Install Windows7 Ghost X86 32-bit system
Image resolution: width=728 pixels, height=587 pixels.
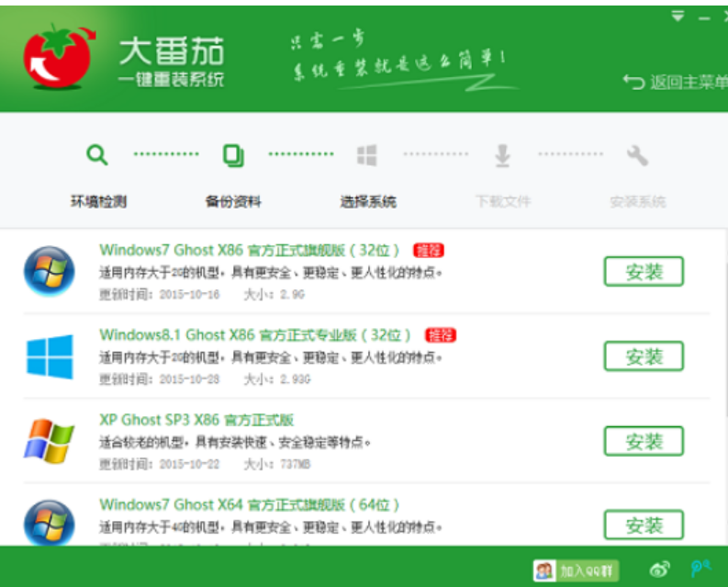[x=644, y=271]
